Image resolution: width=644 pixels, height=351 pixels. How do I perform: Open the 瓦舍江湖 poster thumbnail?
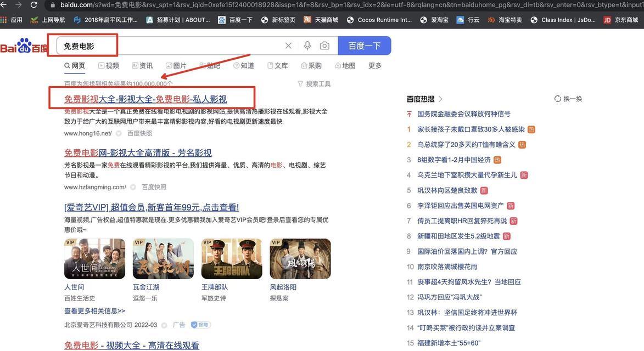point(163,259)
